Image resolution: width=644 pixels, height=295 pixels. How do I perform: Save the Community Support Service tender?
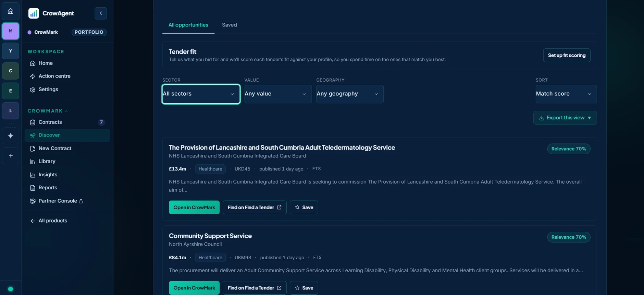click(304, 288)
